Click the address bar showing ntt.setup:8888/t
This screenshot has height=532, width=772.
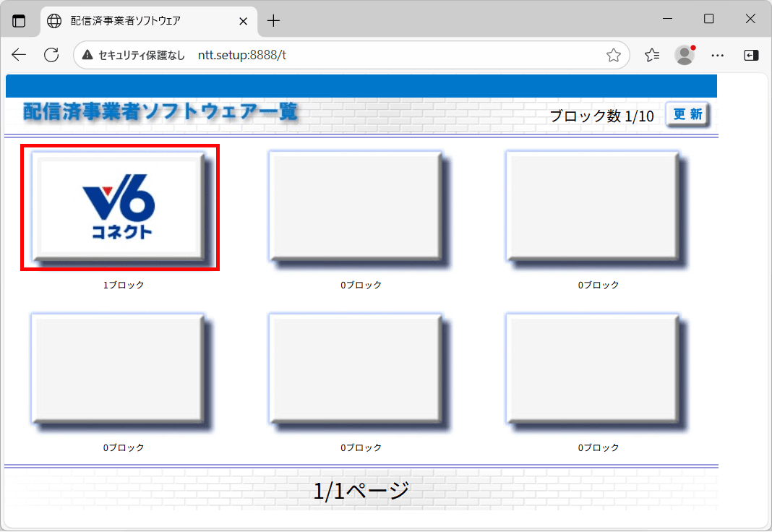coord(289,54)
